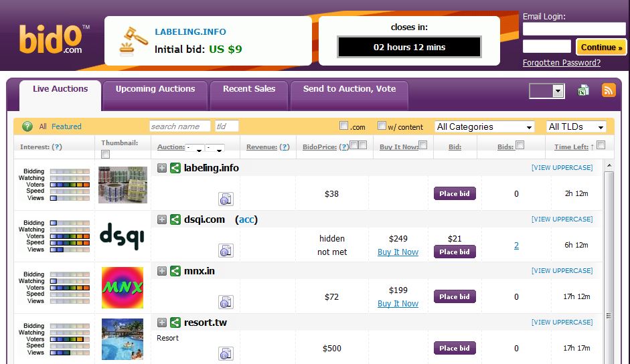Click the auction gavel icon
Screen dimensions: 630x364
[133, 41]
